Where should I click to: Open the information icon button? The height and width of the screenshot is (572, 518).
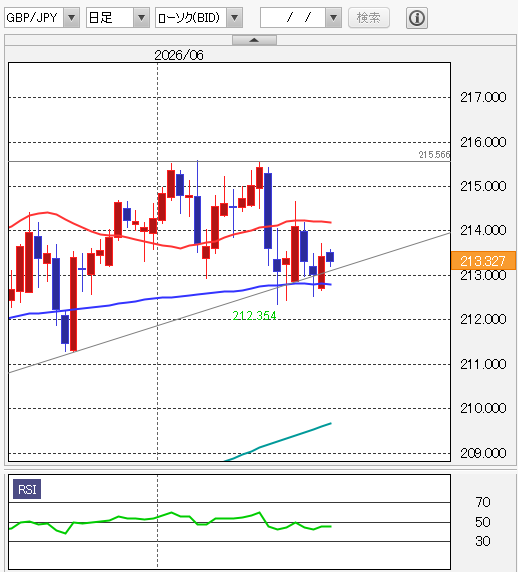coord(417,18)
